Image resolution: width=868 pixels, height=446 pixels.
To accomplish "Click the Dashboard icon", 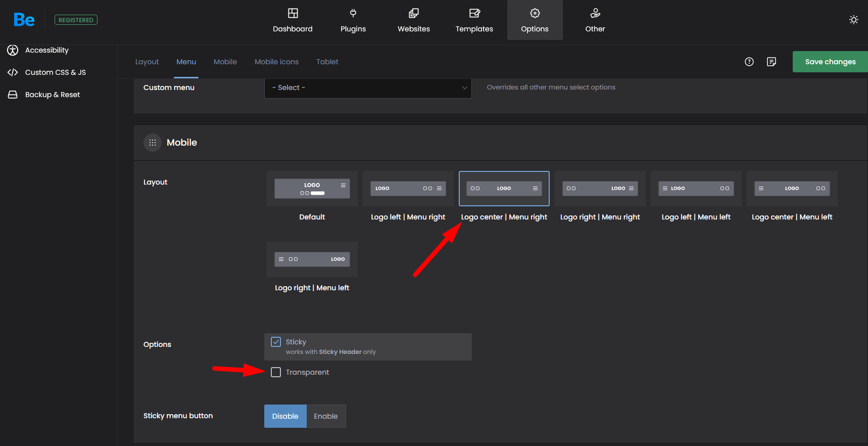I will pyautogui.click(x=293, y=13).
